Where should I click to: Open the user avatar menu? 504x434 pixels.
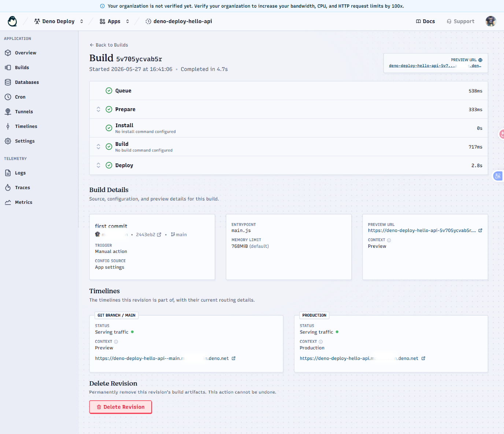(490, 21)
